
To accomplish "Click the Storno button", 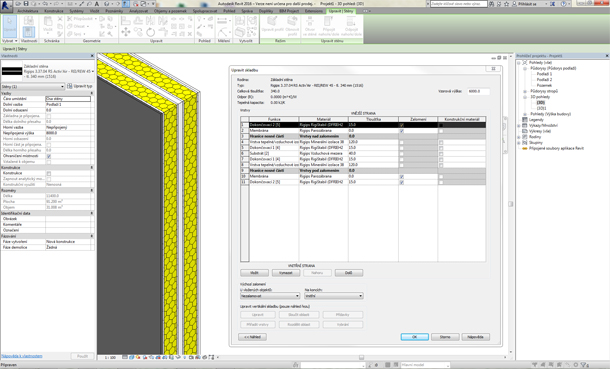I will pyautogui.click(x=445, y=337).
